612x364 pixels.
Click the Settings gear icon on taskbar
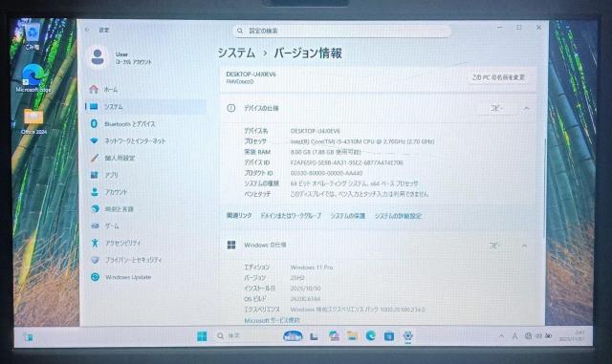(x=408, y=336)
